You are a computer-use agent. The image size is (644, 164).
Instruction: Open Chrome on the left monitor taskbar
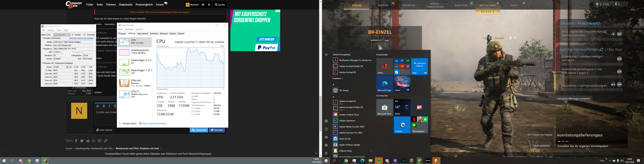click(29, 161)
